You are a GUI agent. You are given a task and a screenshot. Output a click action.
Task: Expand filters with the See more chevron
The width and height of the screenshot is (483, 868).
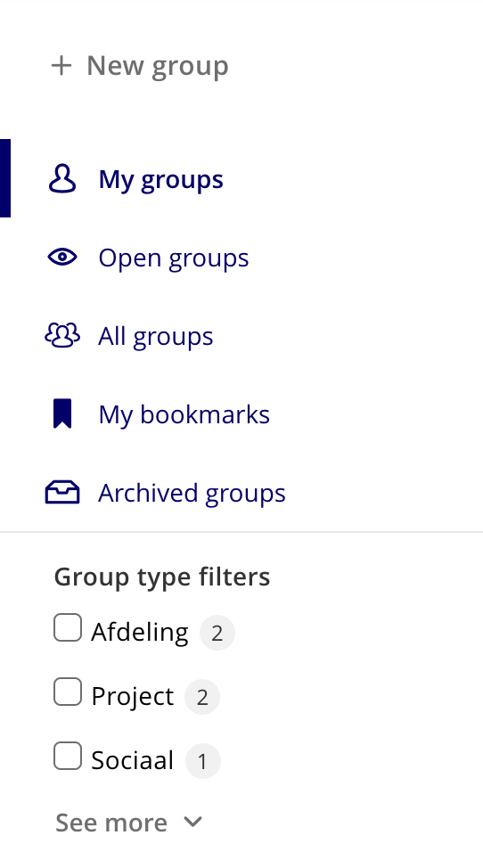192,822
